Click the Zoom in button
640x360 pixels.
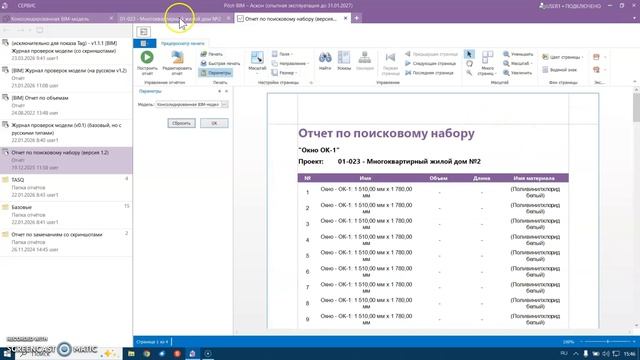pos(518,73)
